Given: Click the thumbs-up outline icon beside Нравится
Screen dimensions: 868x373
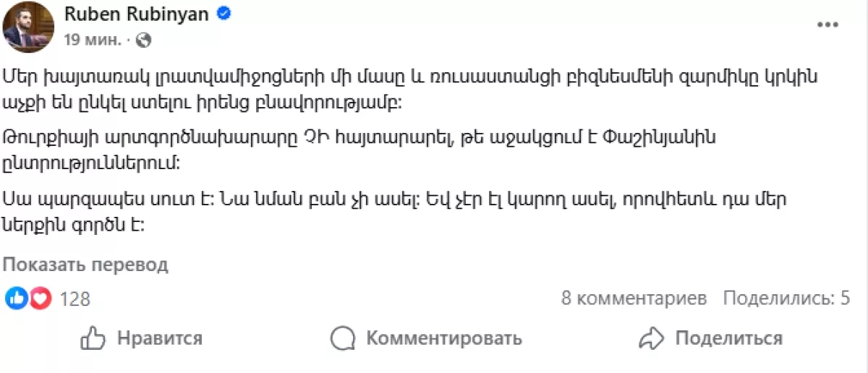Looking at the screenshot, I should 93,338.
